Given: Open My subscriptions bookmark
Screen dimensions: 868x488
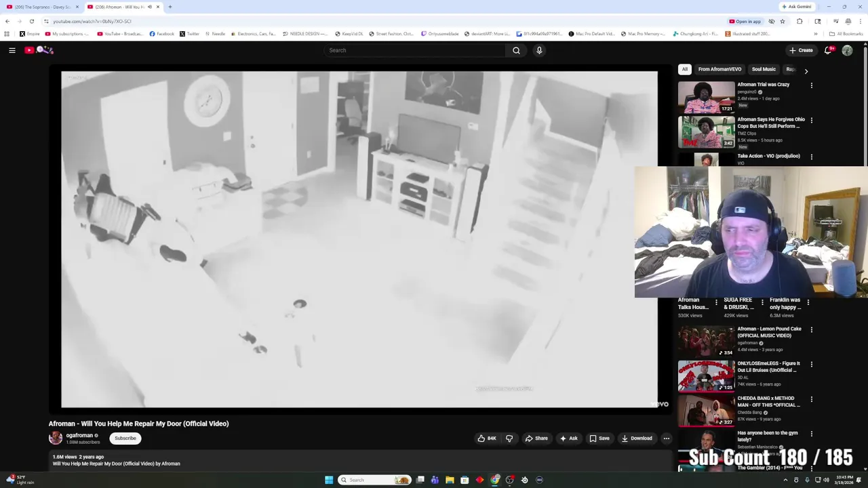Looking at the screenshot, I should click(x=67, y=33).
